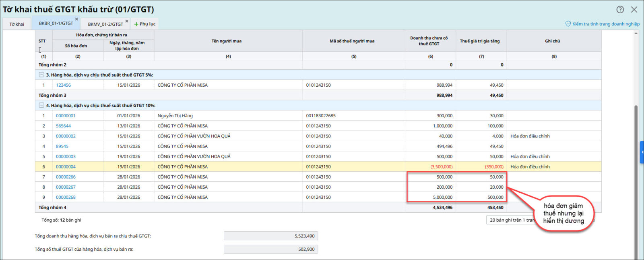
Task: Close the BKMV_01-2/GTGT tab with its X
Action: click(x=127, y=21)
